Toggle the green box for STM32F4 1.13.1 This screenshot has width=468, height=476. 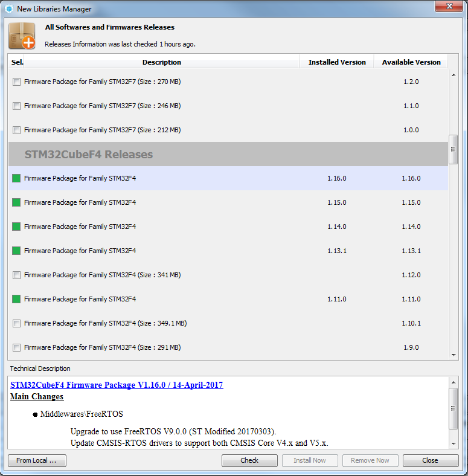16,251
